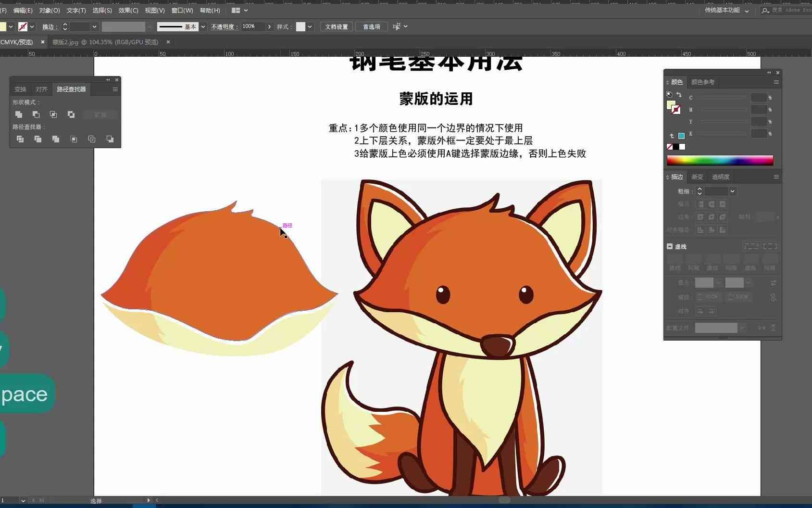Switch to the 渐变 tab

point(697,177)
